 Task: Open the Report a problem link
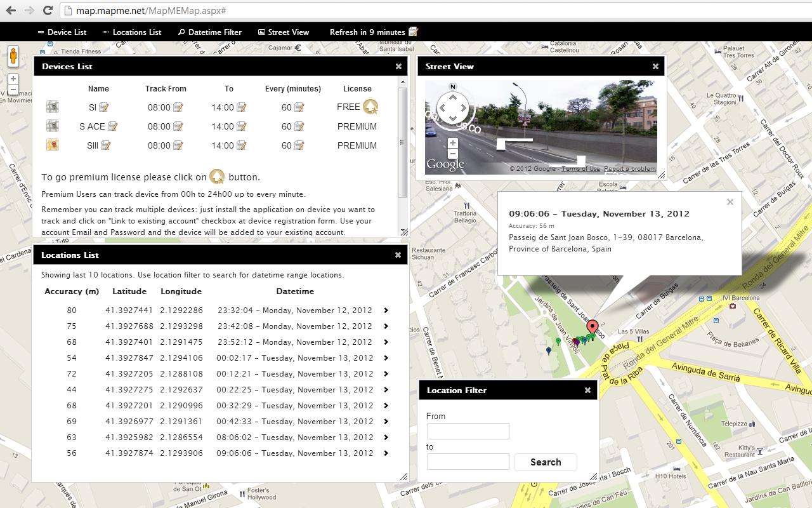click(x=629, y=169)
